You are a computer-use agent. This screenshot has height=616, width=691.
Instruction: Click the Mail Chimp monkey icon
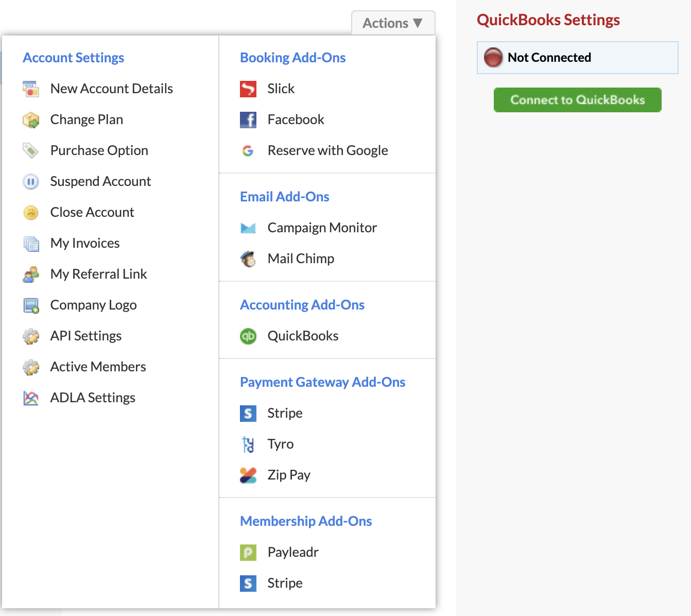pos(248,259)
